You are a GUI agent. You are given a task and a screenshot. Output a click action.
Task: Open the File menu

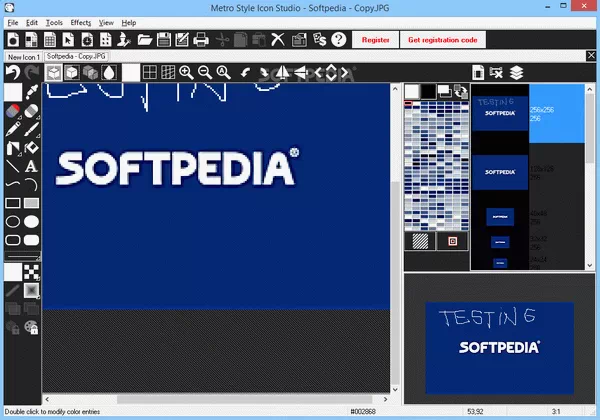coord(13,23)
